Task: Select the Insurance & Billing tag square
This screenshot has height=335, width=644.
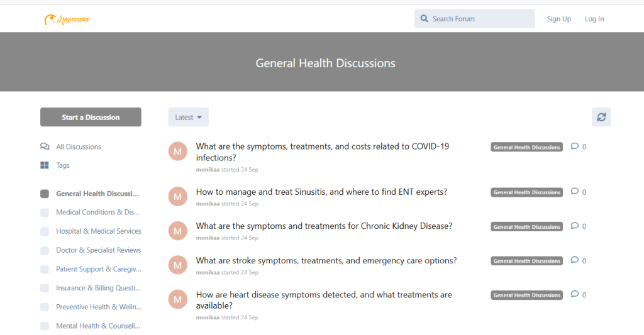Action: [x=45, y=288]
